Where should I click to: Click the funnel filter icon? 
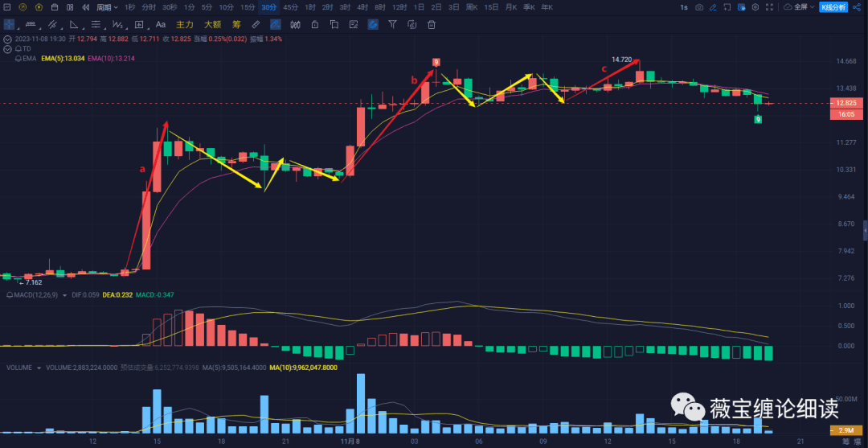(x=392, y=24)
